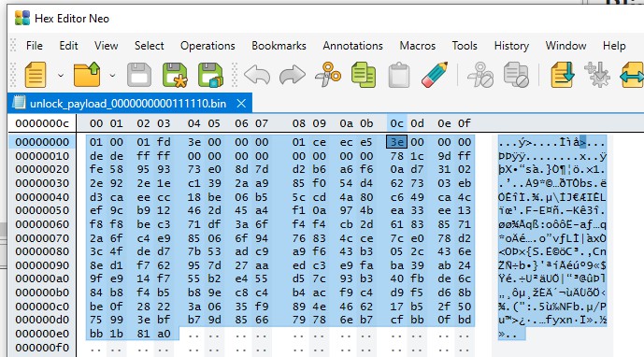The width and height of the screenshot is (644, 357).
Task: Open the Operations menu
Action: click(208, 46)
